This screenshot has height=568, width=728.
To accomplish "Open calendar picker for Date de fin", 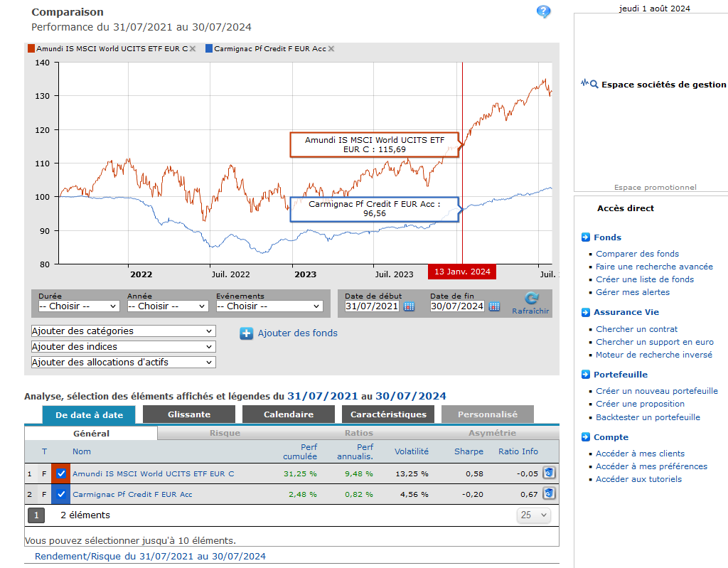I will pos(495,306).
